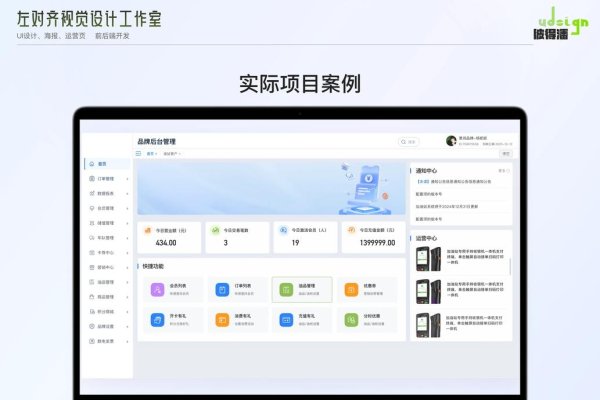Click the 快捷功能 section heading
Screen dimensions: 600x400
153,266
